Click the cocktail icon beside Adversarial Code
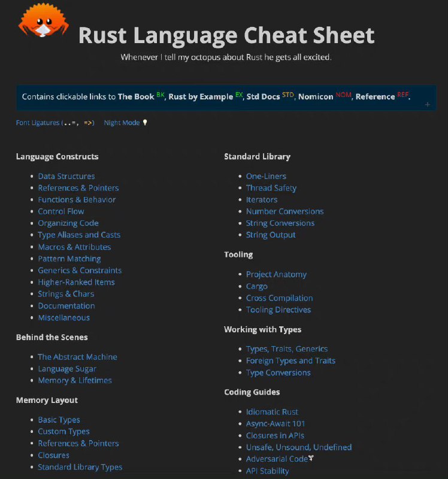Viewport: 448px width, 479px height. click(311, 457)
